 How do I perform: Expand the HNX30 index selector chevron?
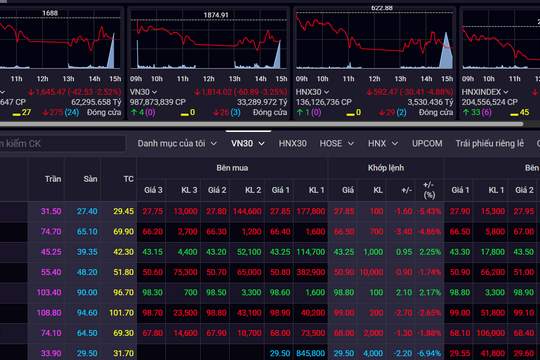(x=326, y=92)
